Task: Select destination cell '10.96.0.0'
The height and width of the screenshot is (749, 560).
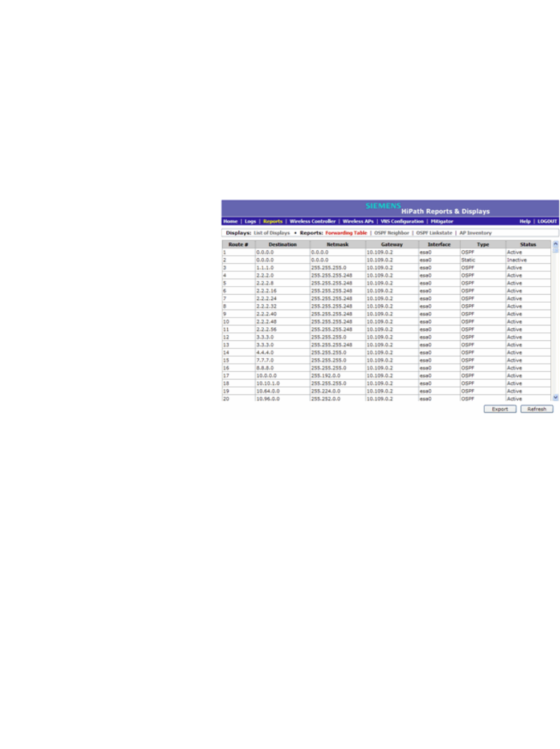Action: point(283,399)
